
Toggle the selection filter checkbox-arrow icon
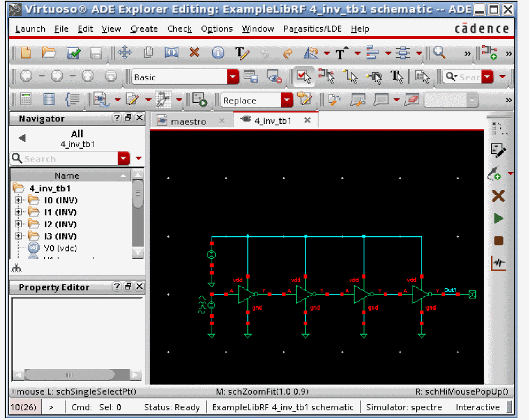pyautogui.click(x=304, y=77)
